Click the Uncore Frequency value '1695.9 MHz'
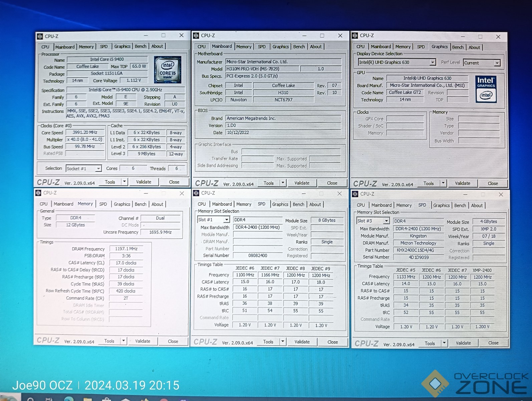Viewport: 532px width, 401px height. [x=161, y=232]
